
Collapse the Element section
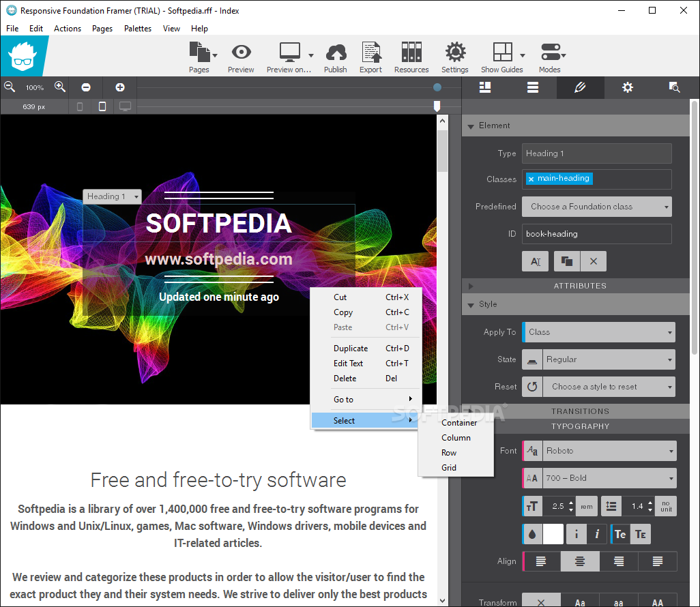(x=471, y=126)
